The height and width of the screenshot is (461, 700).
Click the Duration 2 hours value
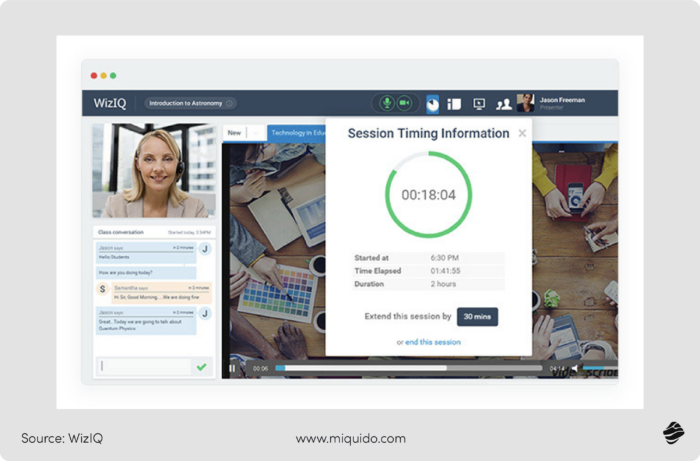point(443,284)
